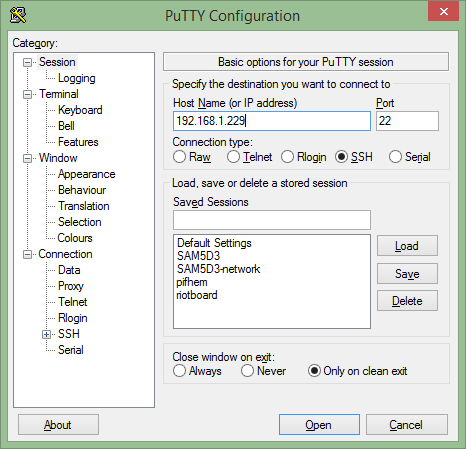Collapse the Window category node

27,158
